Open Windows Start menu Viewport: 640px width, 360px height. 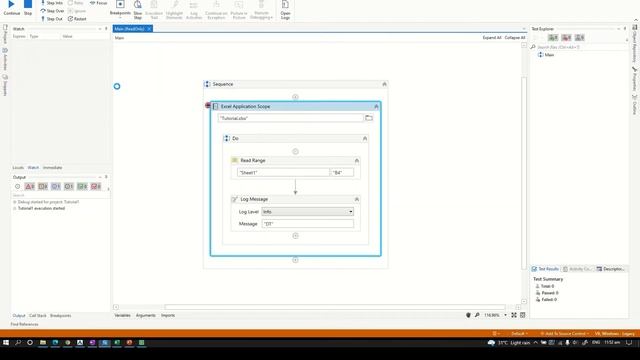click(x=6, y=343)
